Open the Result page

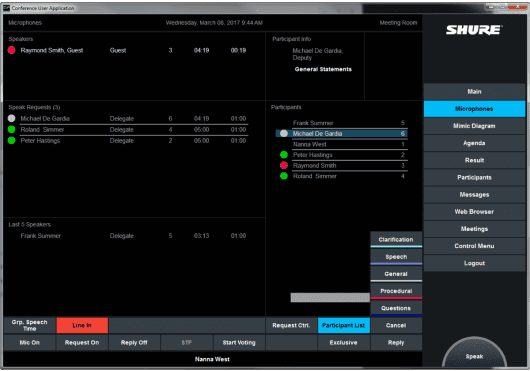(474, 160)
